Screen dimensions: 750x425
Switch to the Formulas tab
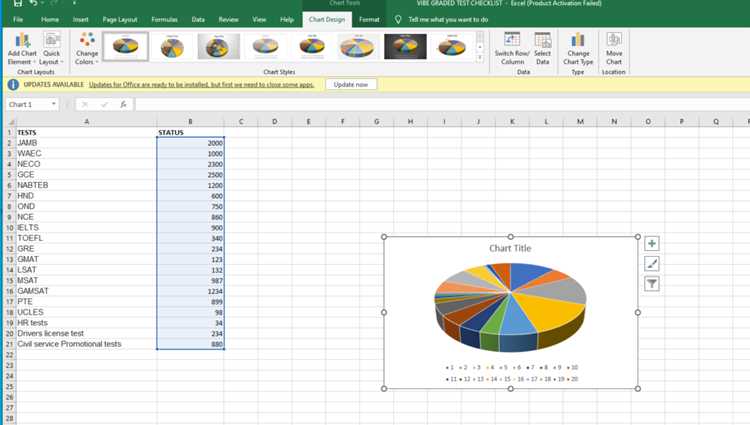point(164,20)
